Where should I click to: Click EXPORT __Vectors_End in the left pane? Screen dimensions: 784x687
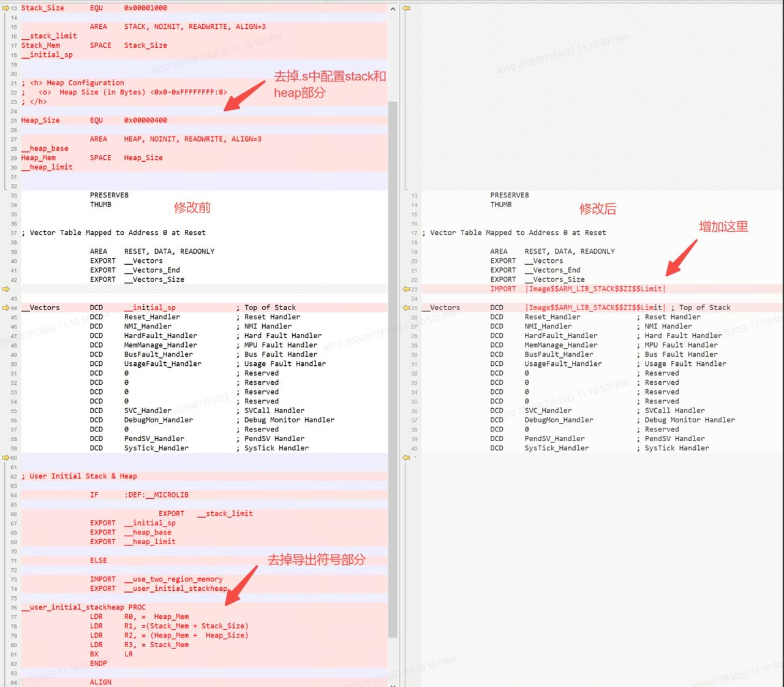[x=135, y=270]
